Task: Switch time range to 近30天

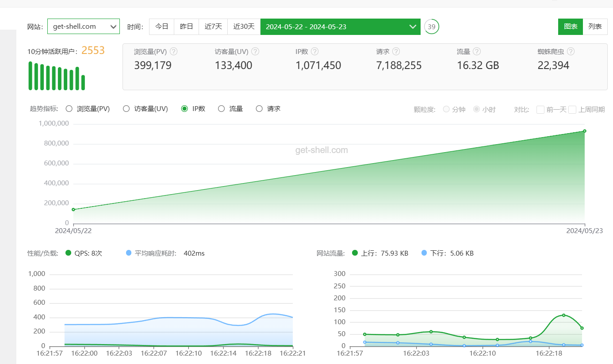Action: tap(244, 27)
